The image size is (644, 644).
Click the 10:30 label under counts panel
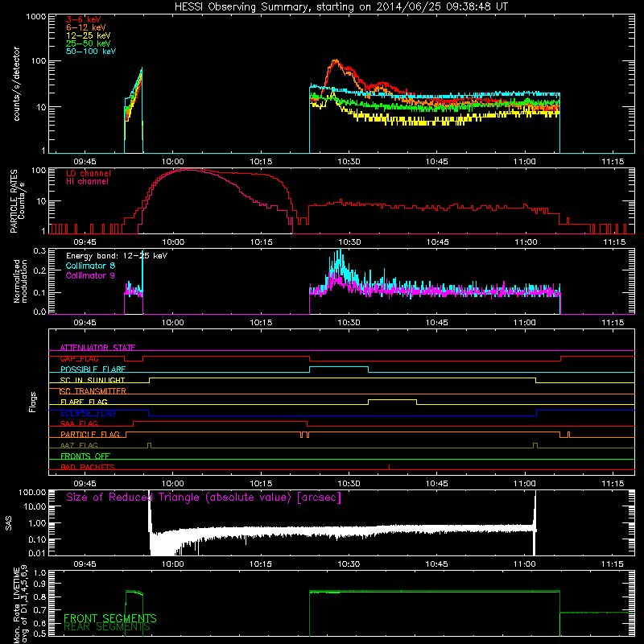coord(349,162)
